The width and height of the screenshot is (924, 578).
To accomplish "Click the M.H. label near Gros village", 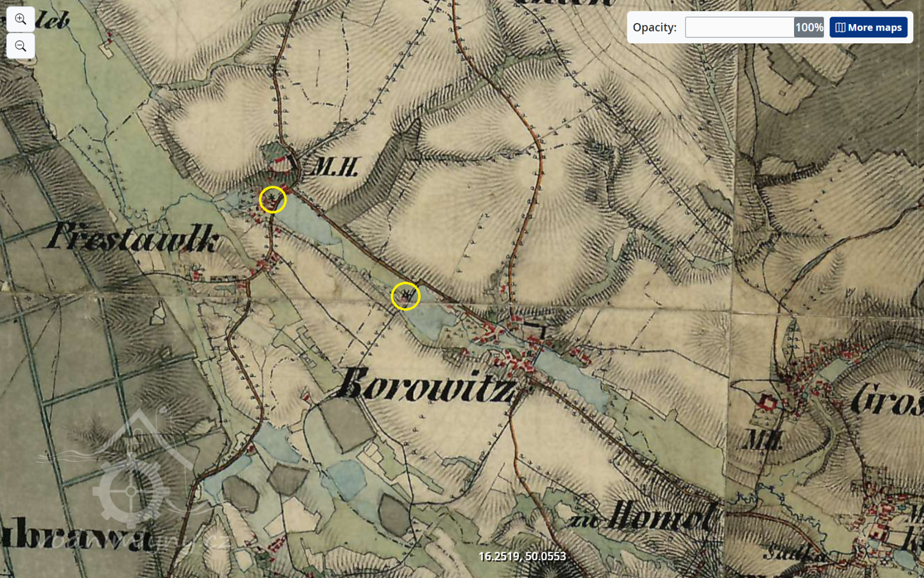I will point(762,440).
